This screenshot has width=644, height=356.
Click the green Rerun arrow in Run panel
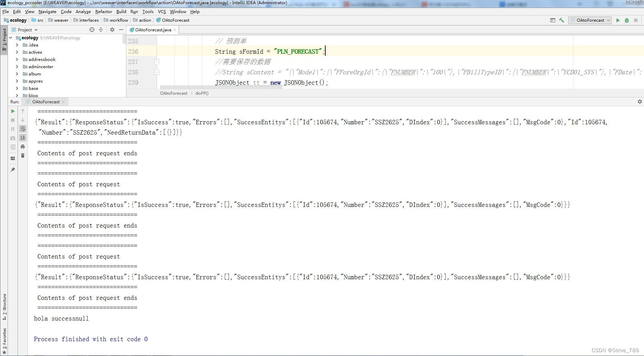pos(12,111)
